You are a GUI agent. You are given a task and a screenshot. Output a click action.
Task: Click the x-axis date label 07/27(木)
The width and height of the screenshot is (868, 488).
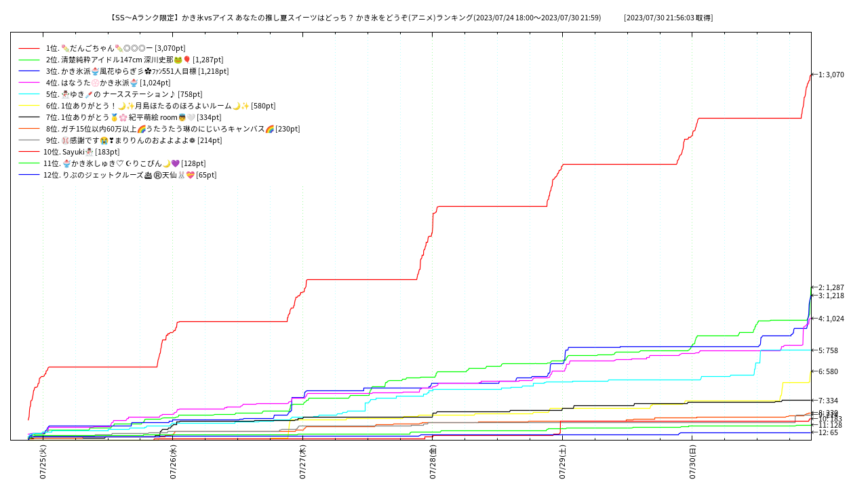pyautogui.click(x=302, y=462)
